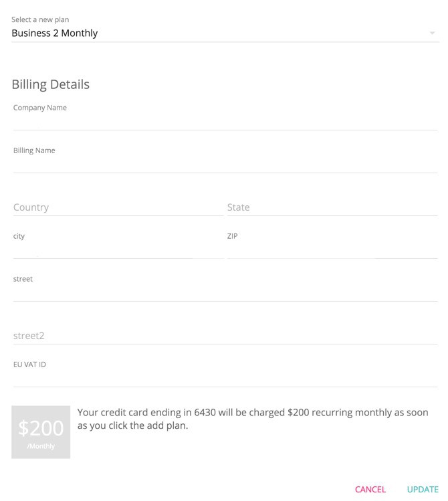Click the "EU VAT ID" label text
The image size is (448, 501).
[29, 365]
